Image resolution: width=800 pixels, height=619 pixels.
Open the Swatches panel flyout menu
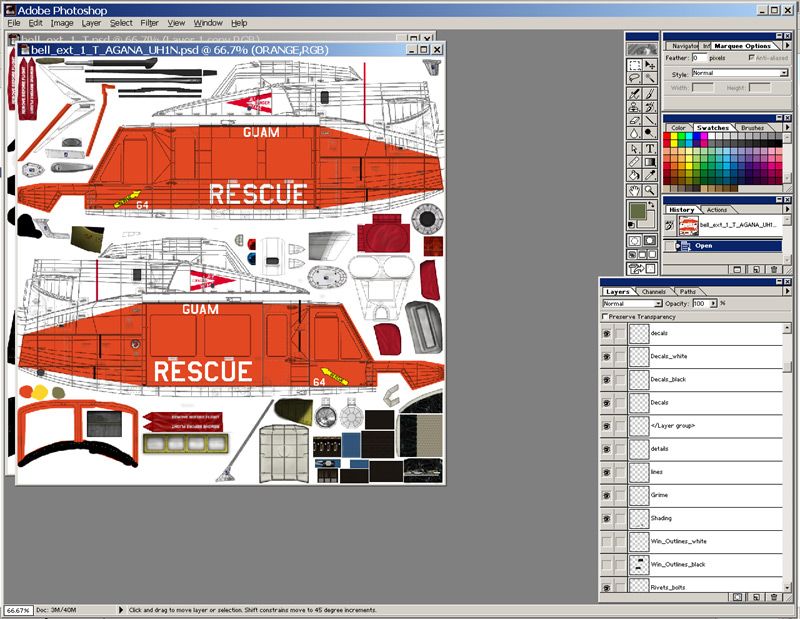(787, 127)
